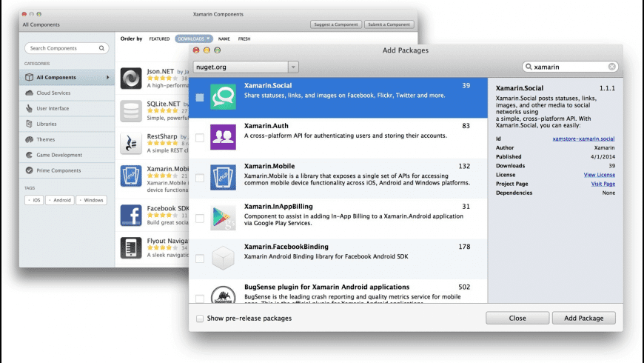Select the Themes category
Screen dimensions: 644x363
pyautogui.click(x=67, y=139)
